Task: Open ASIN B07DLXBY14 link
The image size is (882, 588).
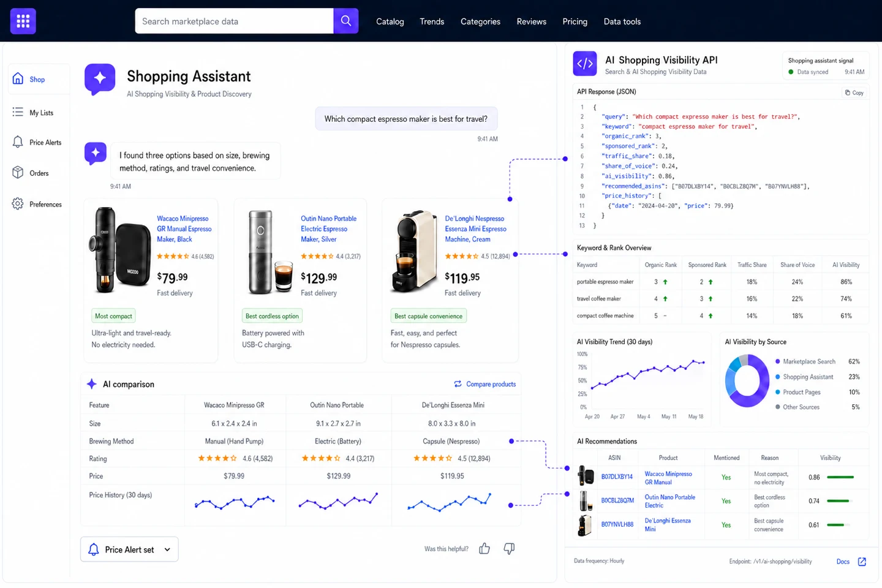Action: (x=617, y=477)
